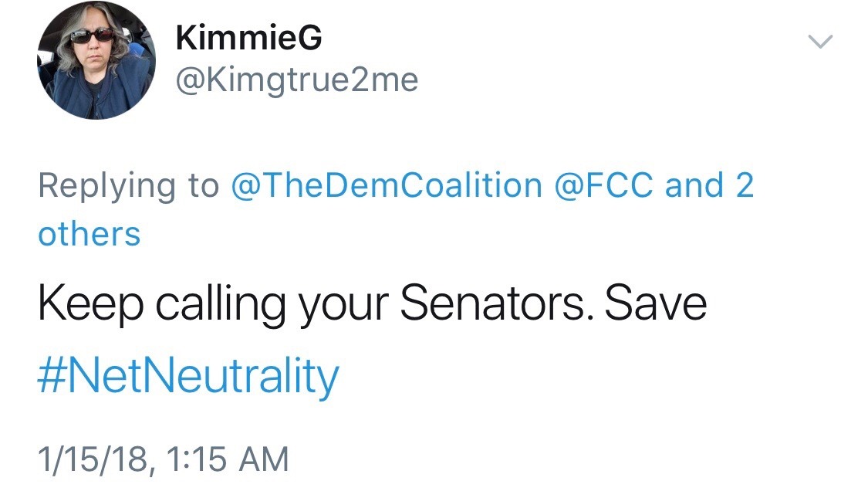868x498 pixels.
Task: Open the tweet options chevron menu
Action: click(820, 42)
